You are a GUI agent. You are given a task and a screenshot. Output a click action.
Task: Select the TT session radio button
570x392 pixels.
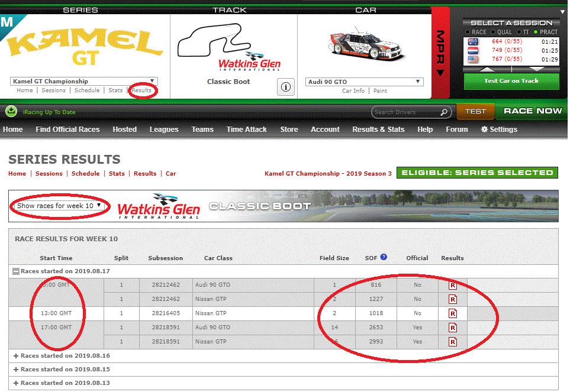coord(519,32)
